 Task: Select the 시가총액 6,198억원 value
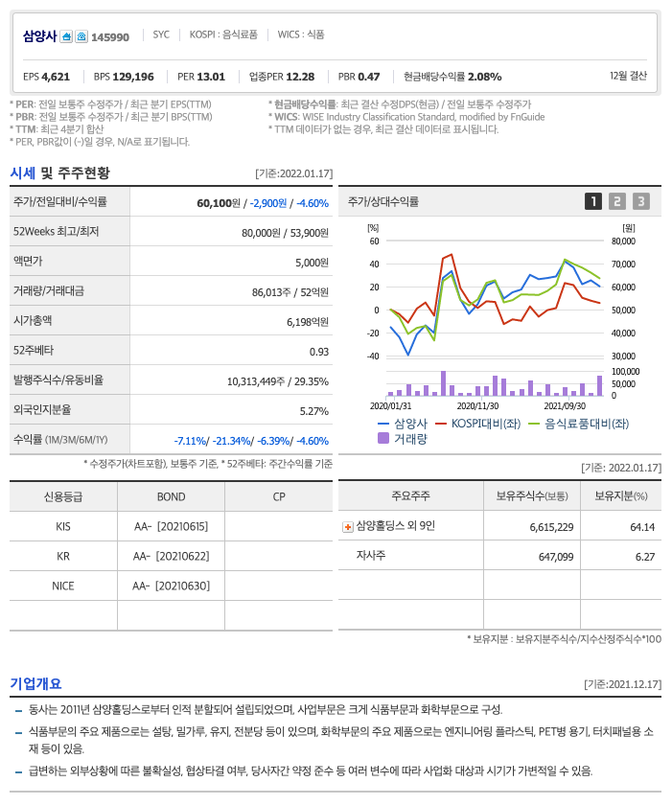308,322
